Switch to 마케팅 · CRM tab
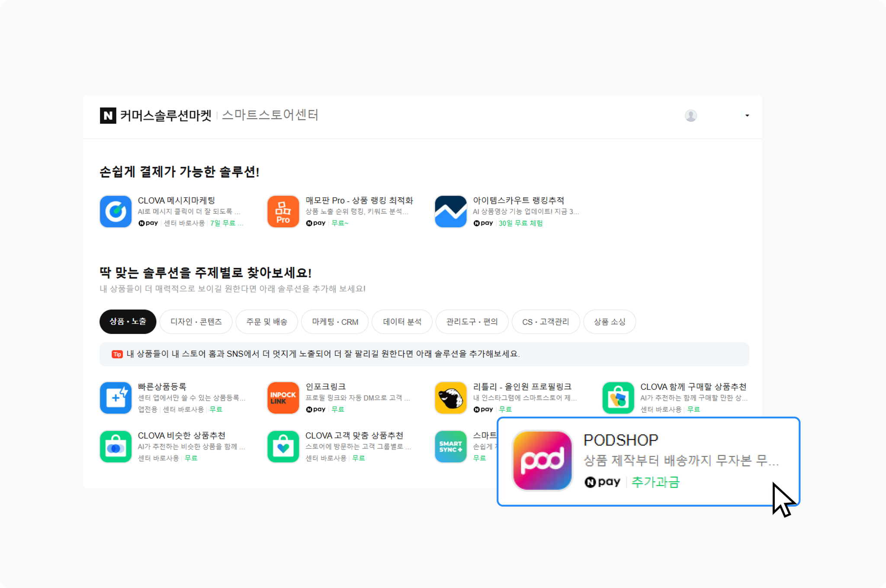 click(x=335, y=321)
